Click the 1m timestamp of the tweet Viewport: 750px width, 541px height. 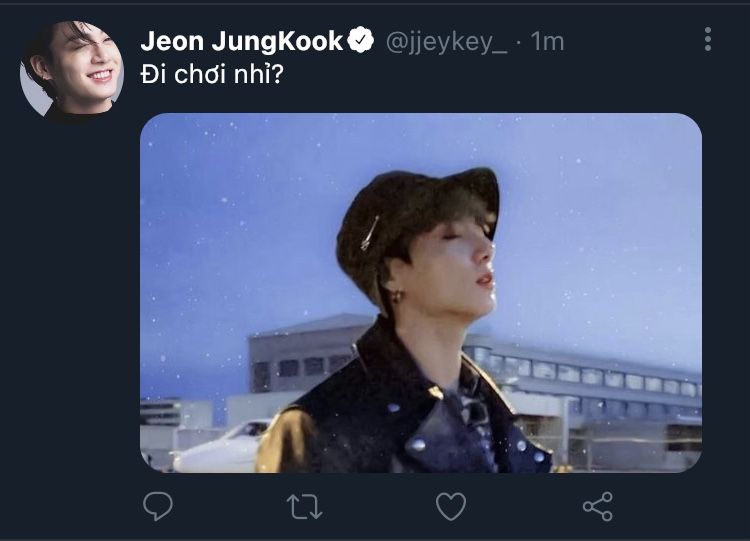(547, 41)
